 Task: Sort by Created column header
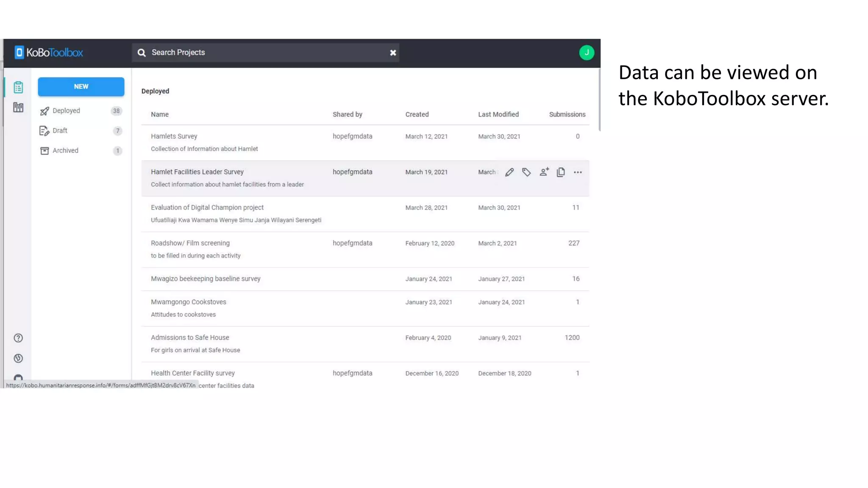tap(417, 114)
